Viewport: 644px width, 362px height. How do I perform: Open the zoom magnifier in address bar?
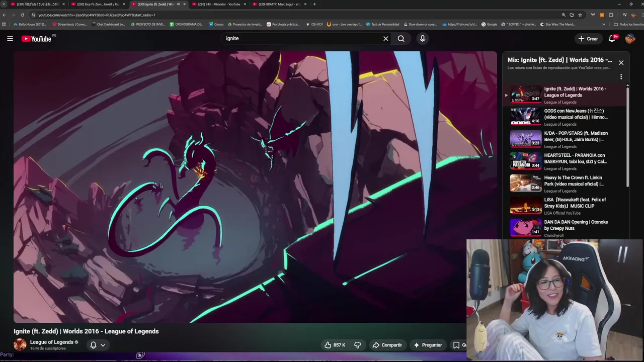[x=563, y=15]
